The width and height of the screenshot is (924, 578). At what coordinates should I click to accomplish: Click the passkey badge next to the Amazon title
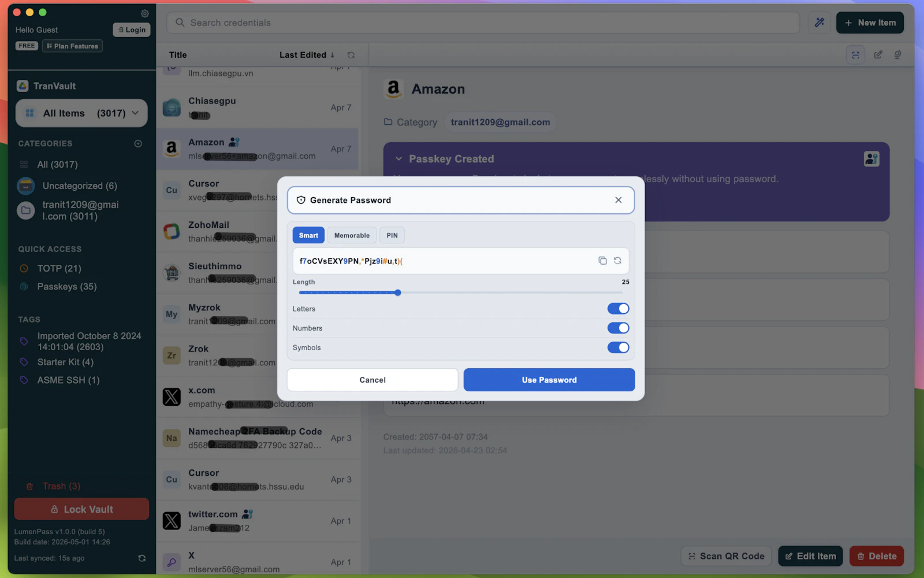coord(234,142)
